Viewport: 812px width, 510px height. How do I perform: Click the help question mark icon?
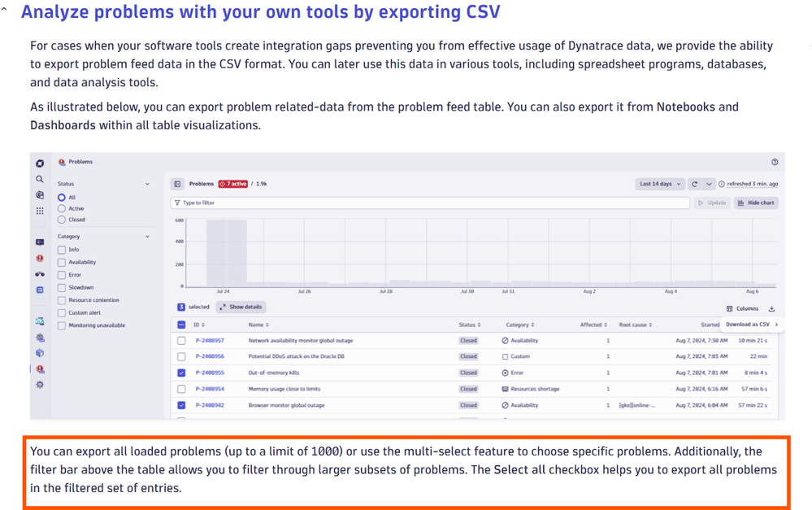click(774, 162)
